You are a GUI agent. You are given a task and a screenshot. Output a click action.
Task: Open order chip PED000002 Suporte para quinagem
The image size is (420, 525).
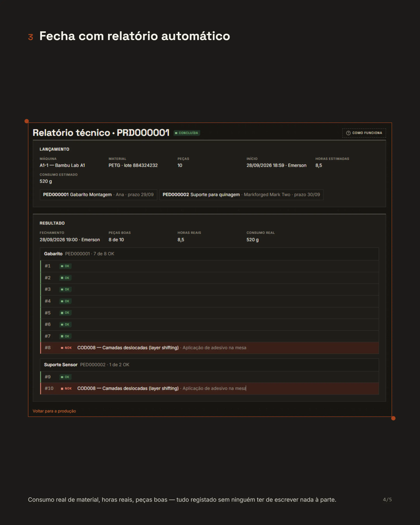tap(241, 195)
